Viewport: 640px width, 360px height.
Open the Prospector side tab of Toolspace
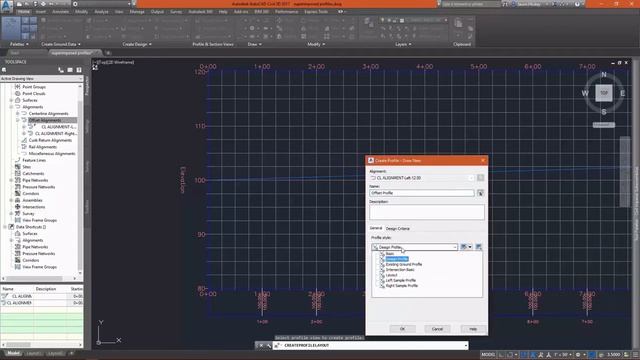[x=87, y=87]
